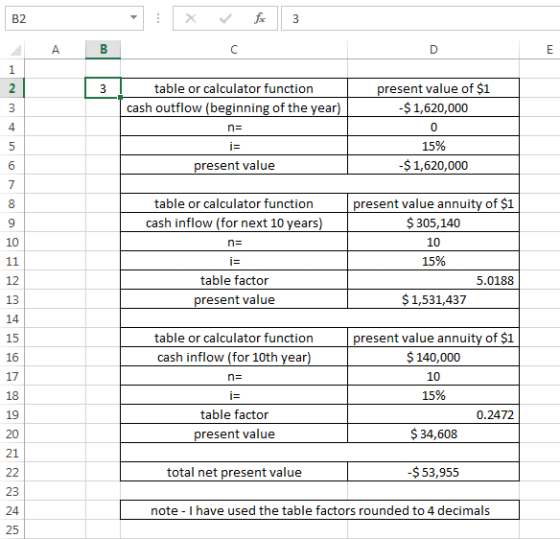Viewport: 560px width, 539px height.
Task: Select row 14 header
Action: (12, 319)
